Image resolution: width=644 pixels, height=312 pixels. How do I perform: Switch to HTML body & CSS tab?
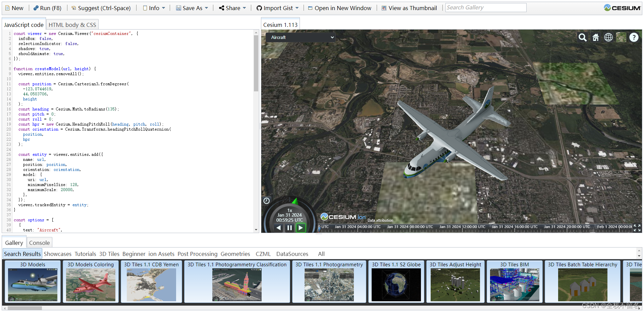(72, 25)
